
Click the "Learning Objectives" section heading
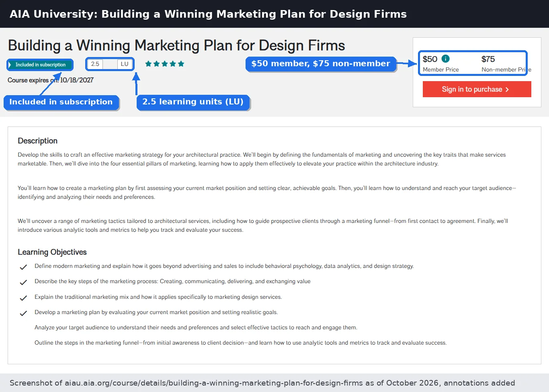click(52, 252)
